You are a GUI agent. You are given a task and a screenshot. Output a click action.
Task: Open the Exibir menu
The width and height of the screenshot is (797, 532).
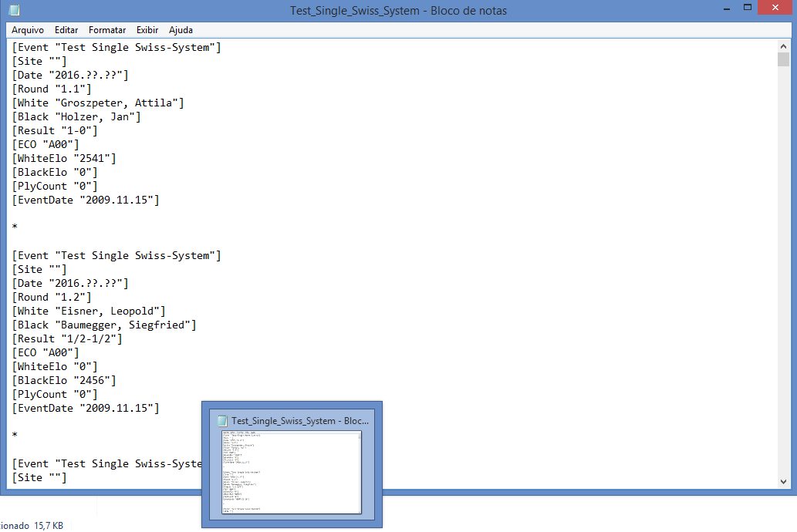click(147, 30)
